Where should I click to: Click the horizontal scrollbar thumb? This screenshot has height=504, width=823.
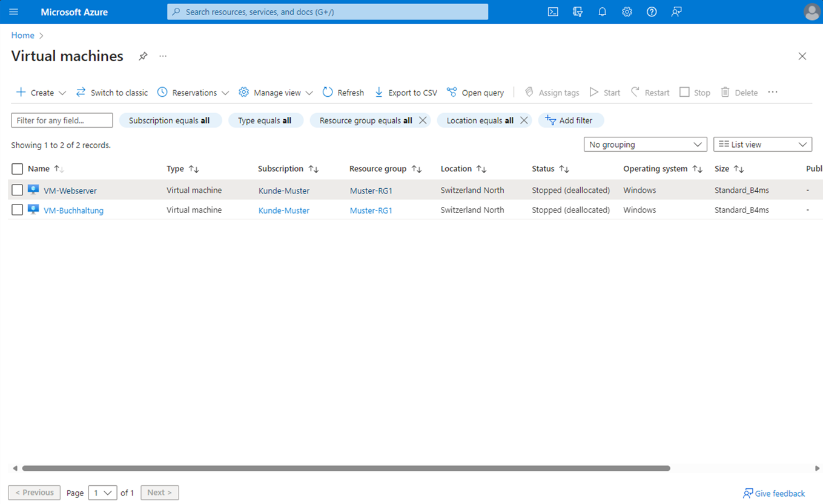coord(346,468)
